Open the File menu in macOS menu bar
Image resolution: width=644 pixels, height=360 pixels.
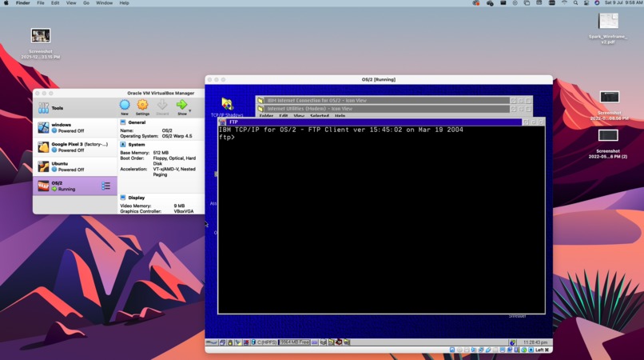(x=41, y=3)
